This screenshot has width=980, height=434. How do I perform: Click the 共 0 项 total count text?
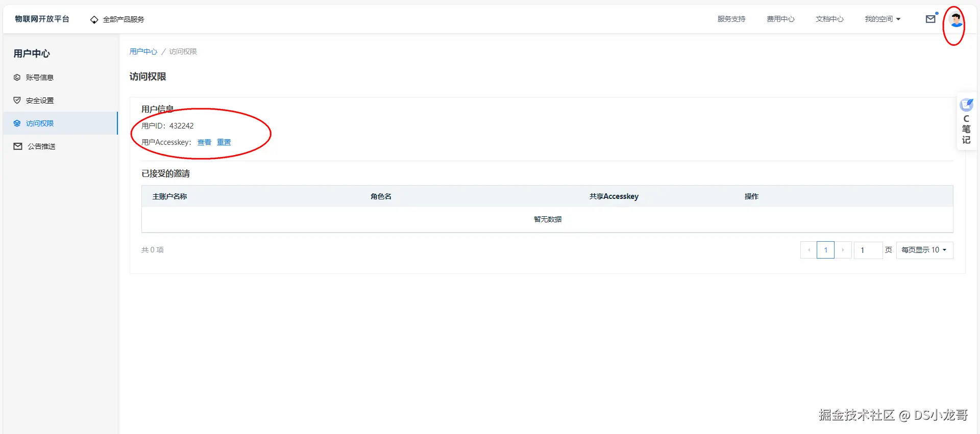(152, 250)
